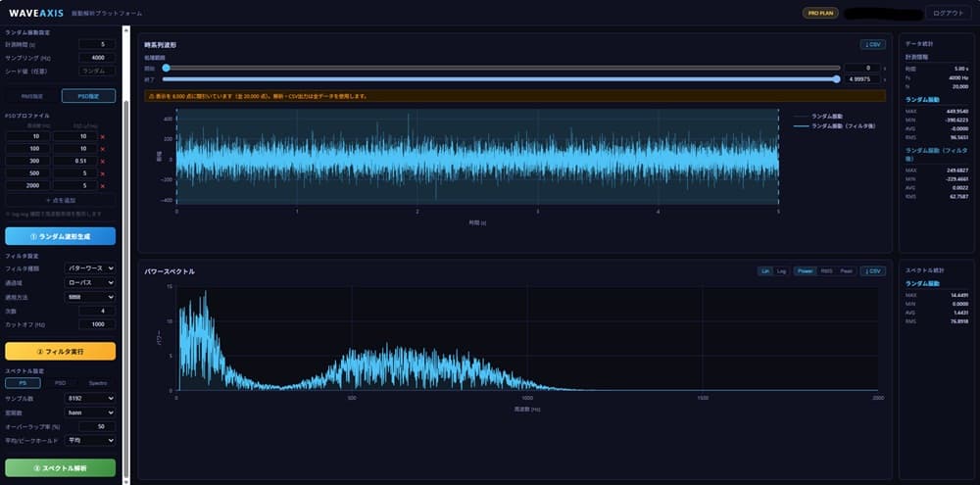Open the 適用方法 dropdown
This screenshot has width=980, height=485.
click(90, 297)
